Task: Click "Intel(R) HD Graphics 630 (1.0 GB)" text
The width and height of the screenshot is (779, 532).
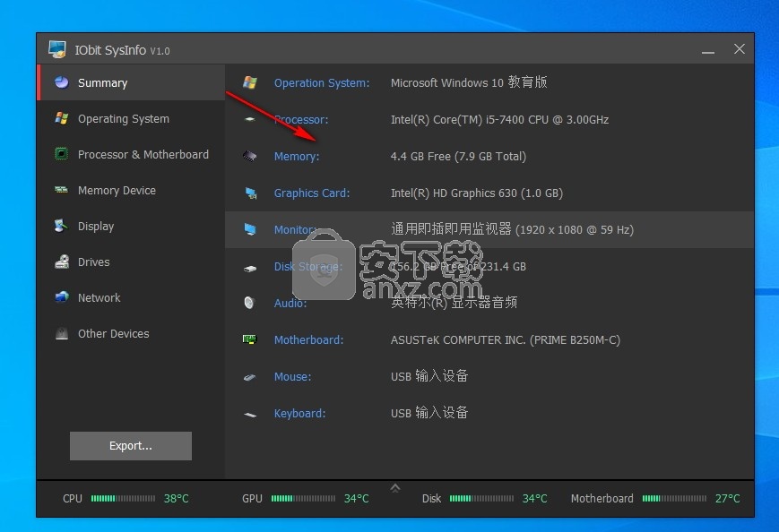Action: pos(477,193)
